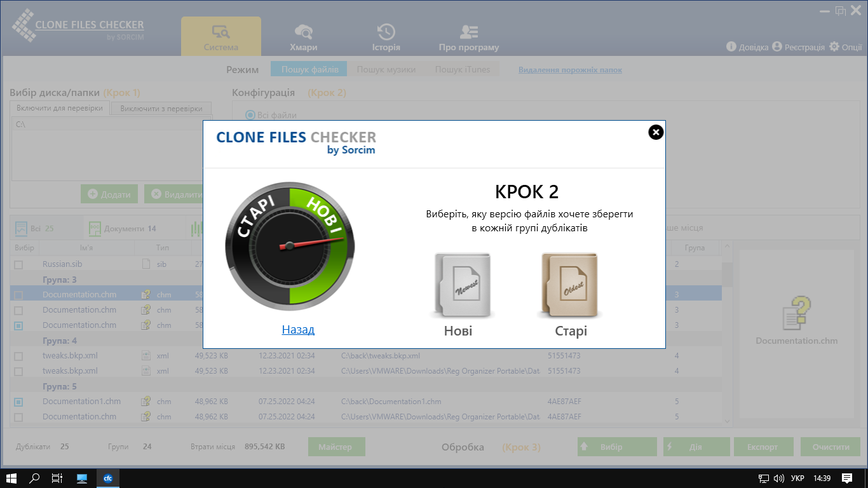Image resolution: width=868 pixels, height=488 pixels.
Task: Open the Вибір dropdown button
Action: click(617, 447)
